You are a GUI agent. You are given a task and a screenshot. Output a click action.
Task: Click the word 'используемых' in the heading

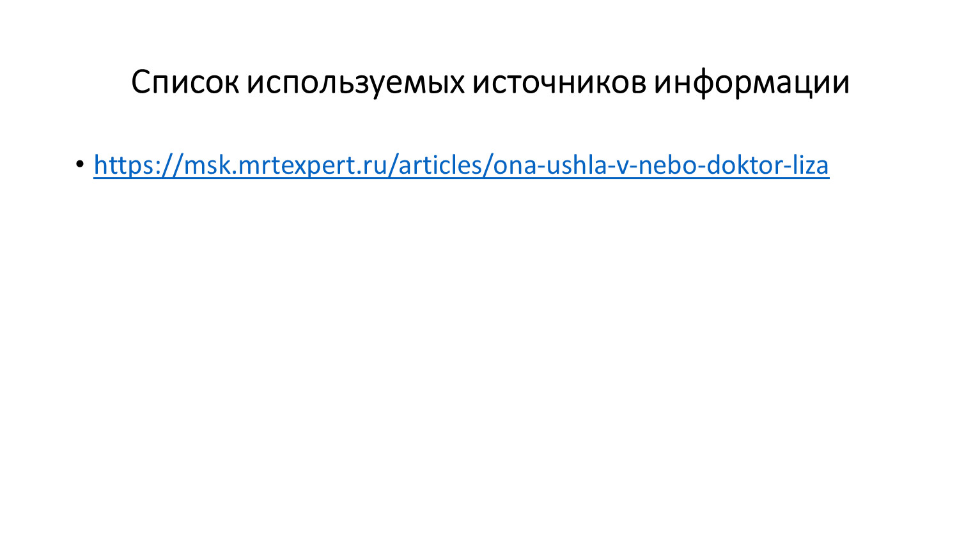356,82
